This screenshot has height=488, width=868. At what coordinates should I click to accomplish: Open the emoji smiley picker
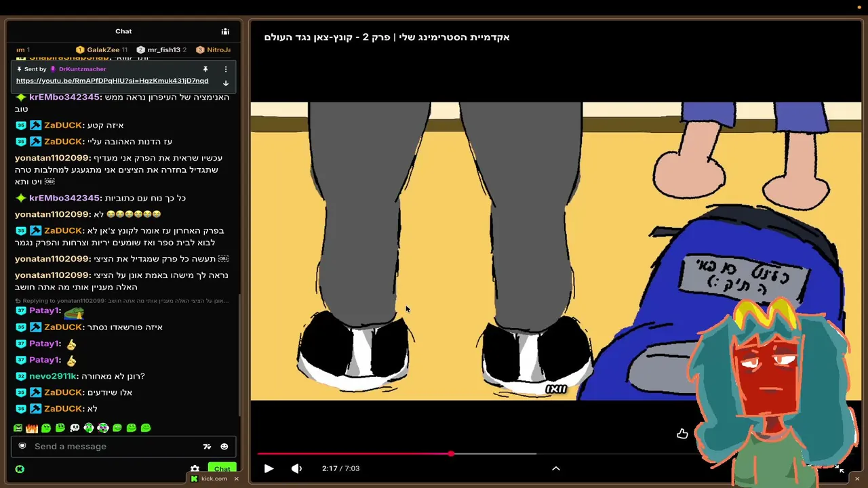(224, 447)
